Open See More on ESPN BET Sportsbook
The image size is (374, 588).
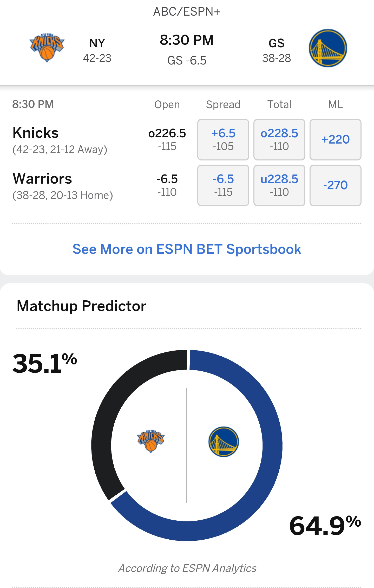pyautogui.click(x=187, y=249)
